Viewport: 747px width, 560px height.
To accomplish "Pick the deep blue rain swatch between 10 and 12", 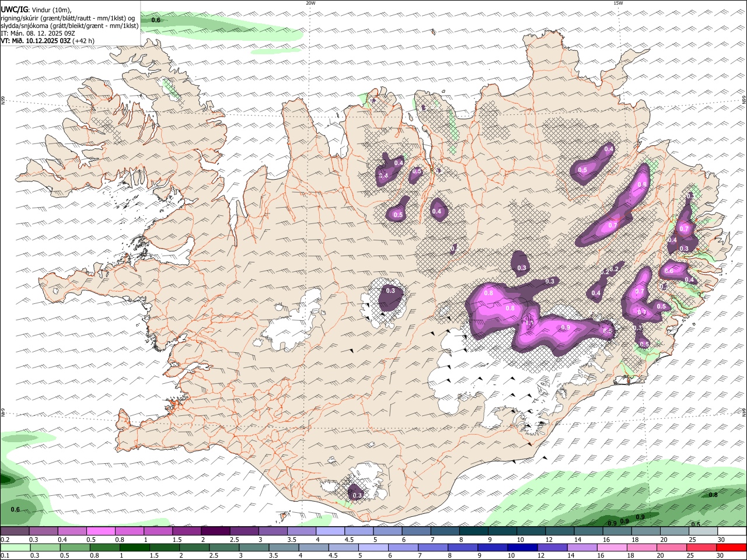I will pos(521,548).
